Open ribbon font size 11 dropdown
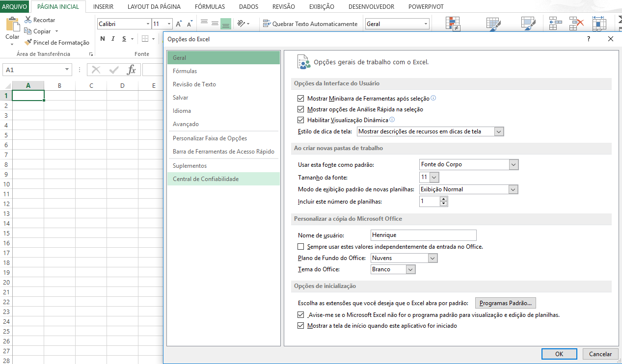 [x=169, y=24]
